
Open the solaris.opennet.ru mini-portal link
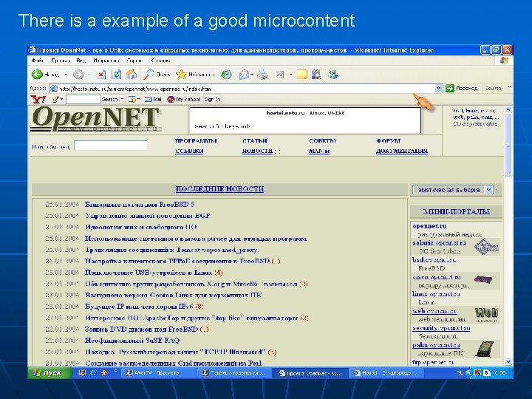(x=439, y=243)
